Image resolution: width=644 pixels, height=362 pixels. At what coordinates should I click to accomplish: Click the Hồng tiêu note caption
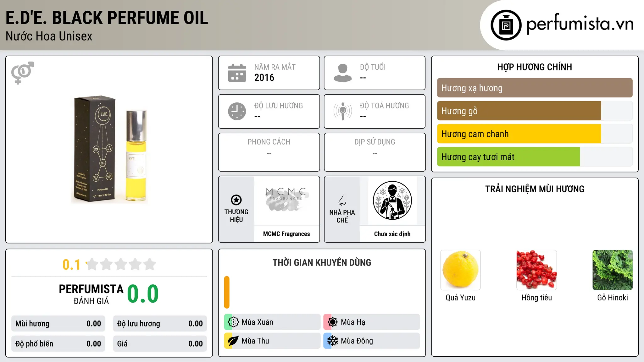click(x=536, y=298)
